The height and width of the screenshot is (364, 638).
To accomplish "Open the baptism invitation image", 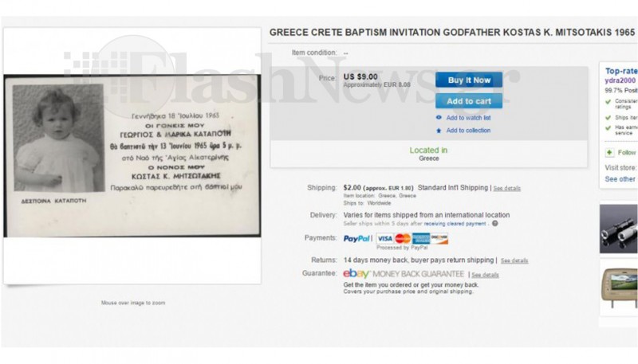I will [x=132, y=155].
